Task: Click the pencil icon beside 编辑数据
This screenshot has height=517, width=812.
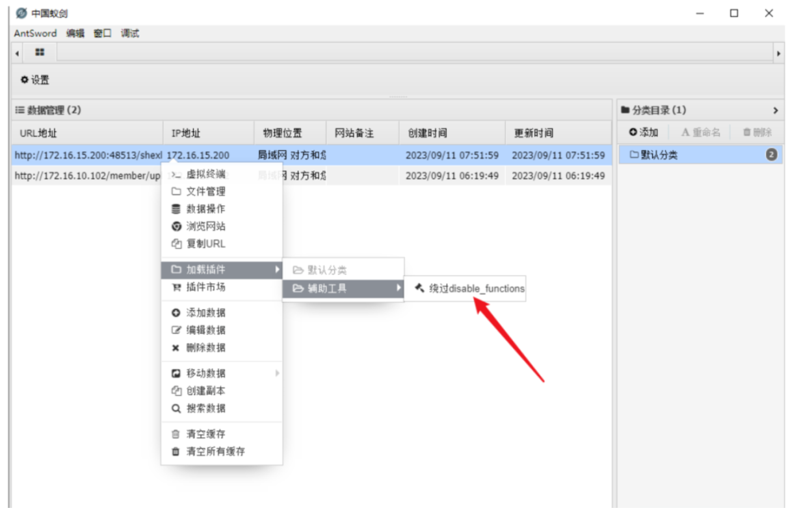Action: click(176, 330)
